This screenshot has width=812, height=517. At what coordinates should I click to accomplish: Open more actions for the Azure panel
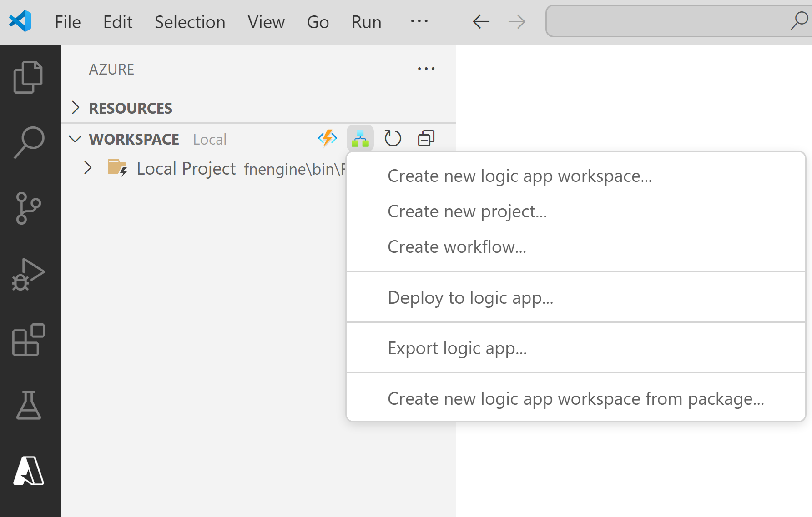pos(426,69)
